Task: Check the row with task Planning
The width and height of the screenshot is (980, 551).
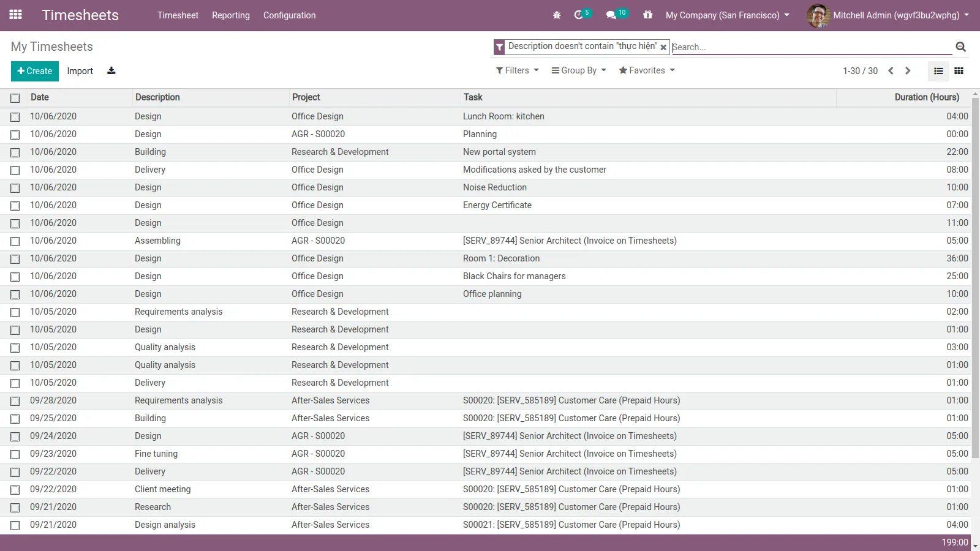Action: point(15,135)
